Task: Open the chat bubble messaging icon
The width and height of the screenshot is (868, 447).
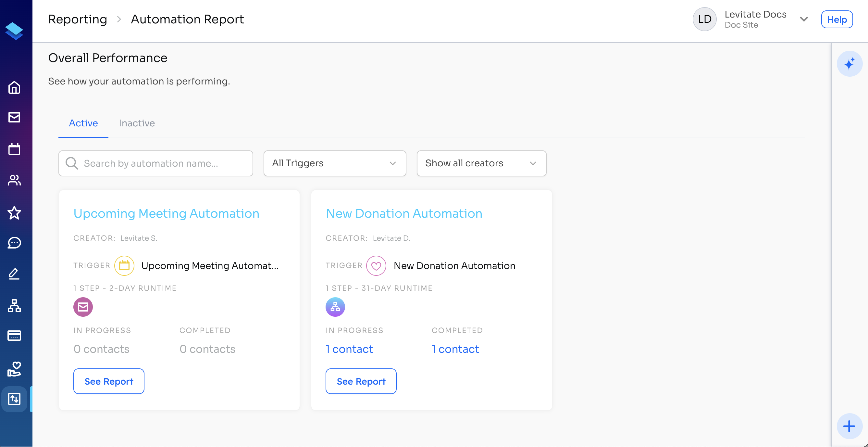Action: point(14,243)
